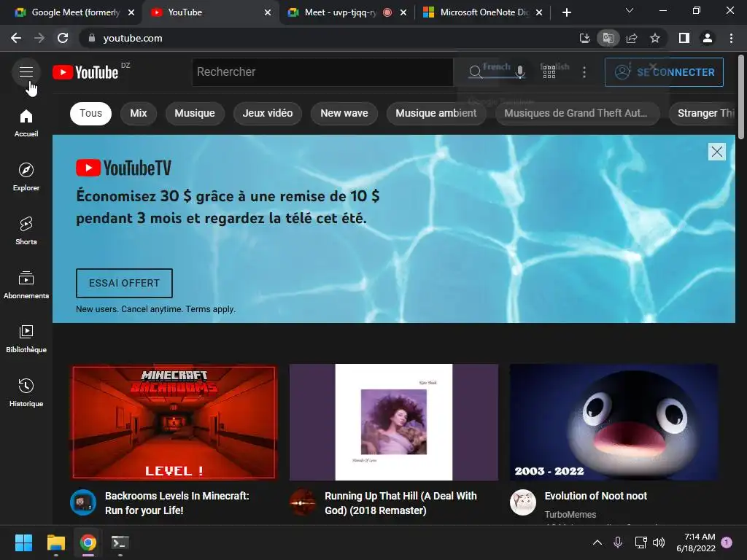This screenshot has width=747, height=560.
Task: Click the search magnifier icon
Action: tap(475, 72)
